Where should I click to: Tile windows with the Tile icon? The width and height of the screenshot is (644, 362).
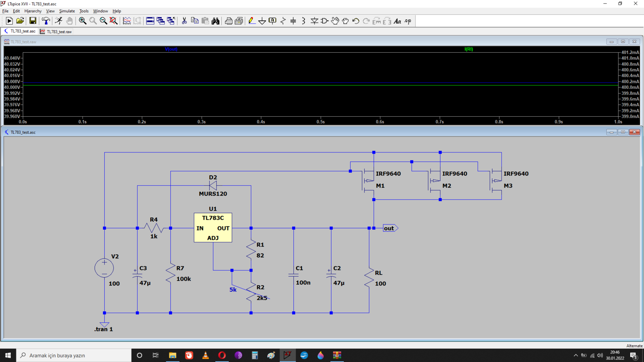150,21
